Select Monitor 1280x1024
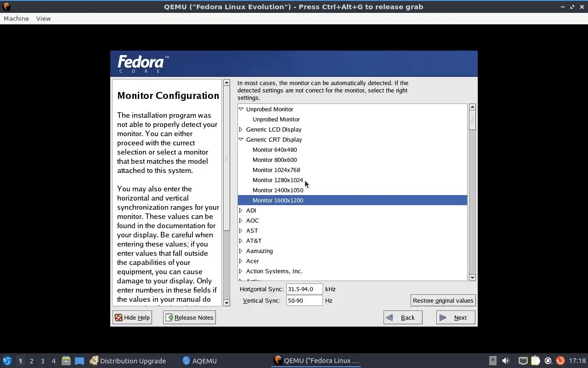 (x=278, y=180)
